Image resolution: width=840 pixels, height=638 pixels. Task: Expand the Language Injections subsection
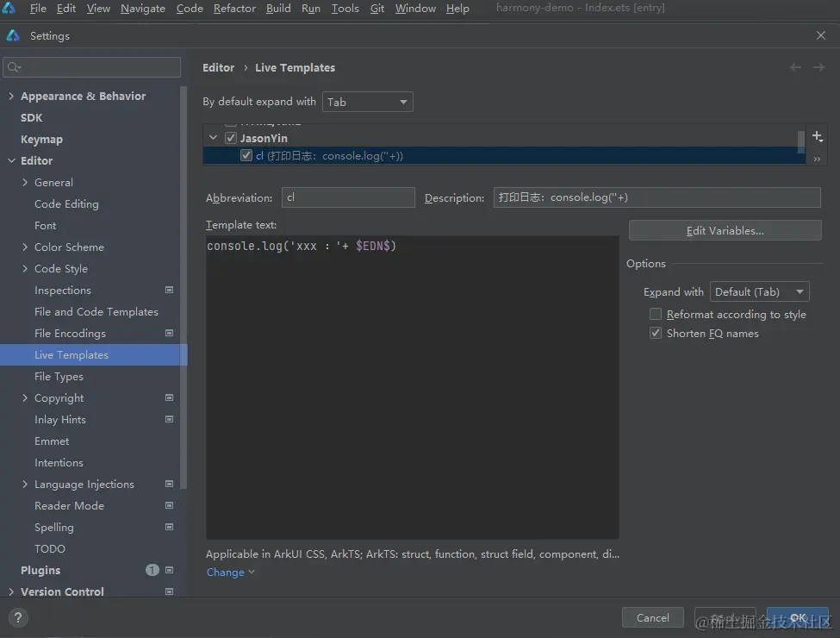pos(25,485)
